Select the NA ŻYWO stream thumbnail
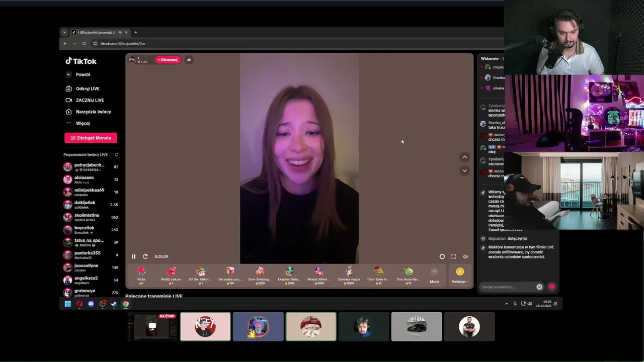 pos(152,327)
